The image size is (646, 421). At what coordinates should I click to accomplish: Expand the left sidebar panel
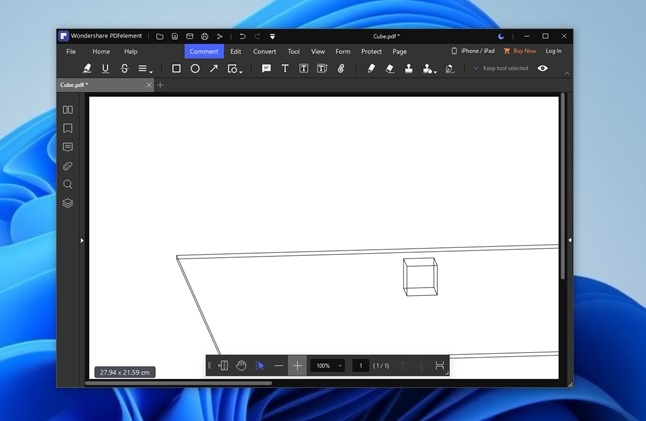[82, 240]
